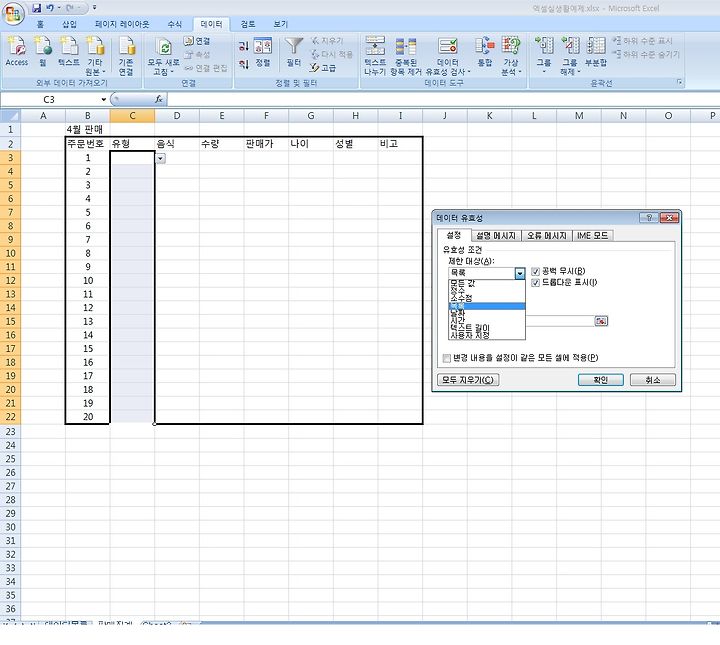Image resolution: width=720 pixels, height=645 pixels.
Task: Switch to the IME 모드 tab
Action: (x=592, y=236)
